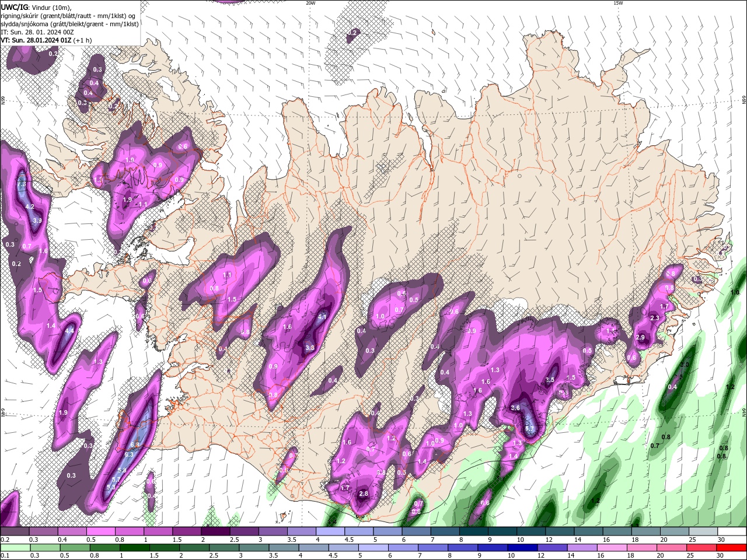
Task: Click the '4.1' precipitation value on map
Action: pyautogui.click(x=322, y=317)
